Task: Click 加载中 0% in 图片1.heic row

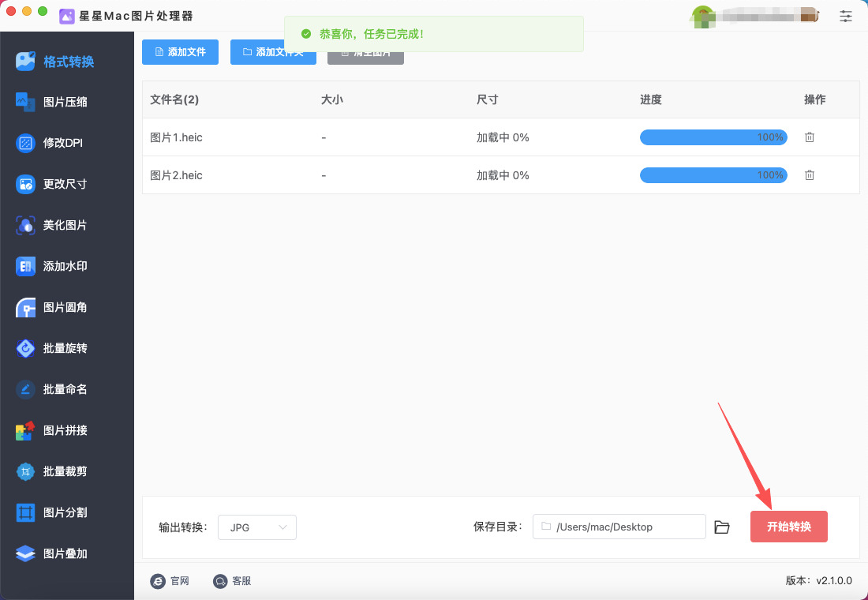Action: coord(503,137)
